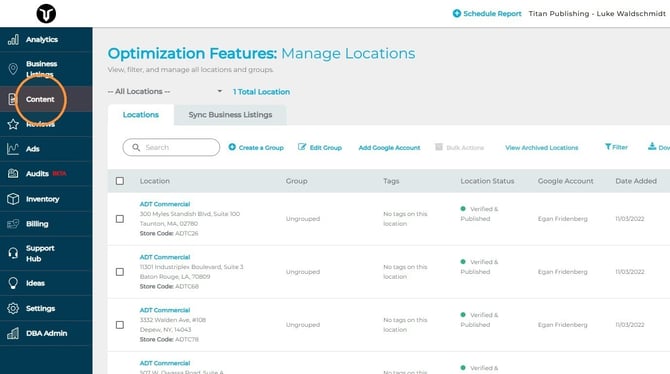Open the Ads line graph icon
Screen dimensions: 670x374
coord(13,149)
